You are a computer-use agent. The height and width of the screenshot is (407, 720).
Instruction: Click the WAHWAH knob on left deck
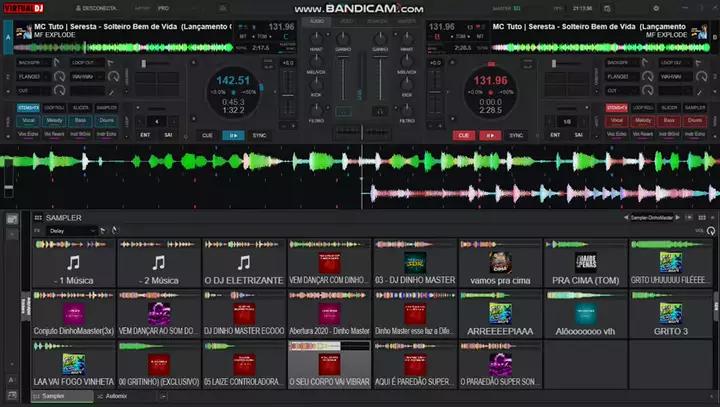click(x=113, y=77)
